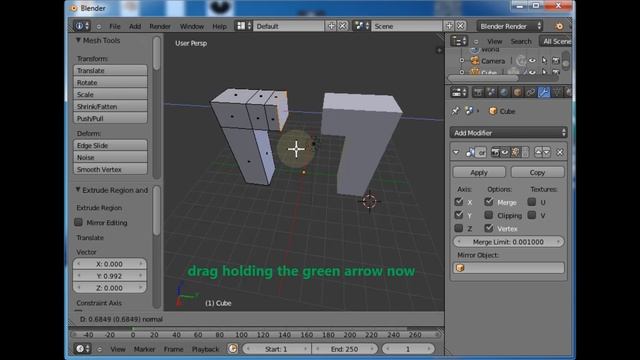Viewport: 640px width, 360px height.
Task: Enable the Mirror Editing checkbox
Action: click(78, 222)
